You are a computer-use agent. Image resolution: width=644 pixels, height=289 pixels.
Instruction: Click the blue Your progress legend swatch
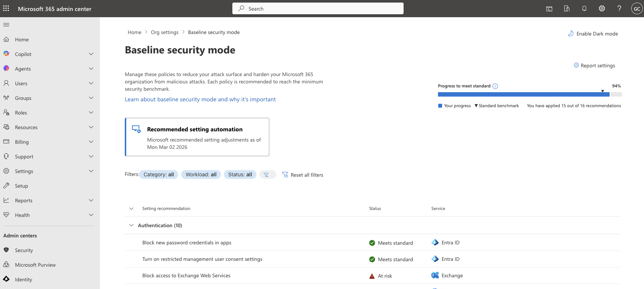[x=440, y=106]
